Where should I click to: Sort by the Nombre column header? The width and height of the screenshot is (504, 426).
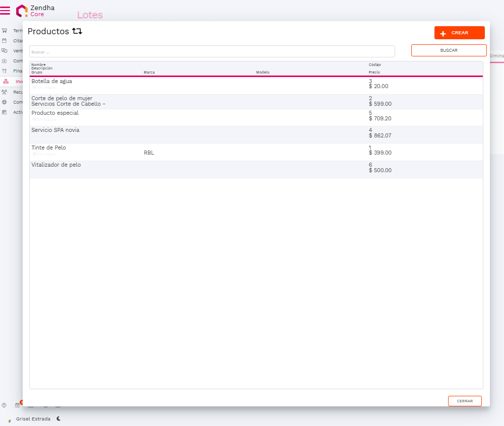click(x=38, y=64)
